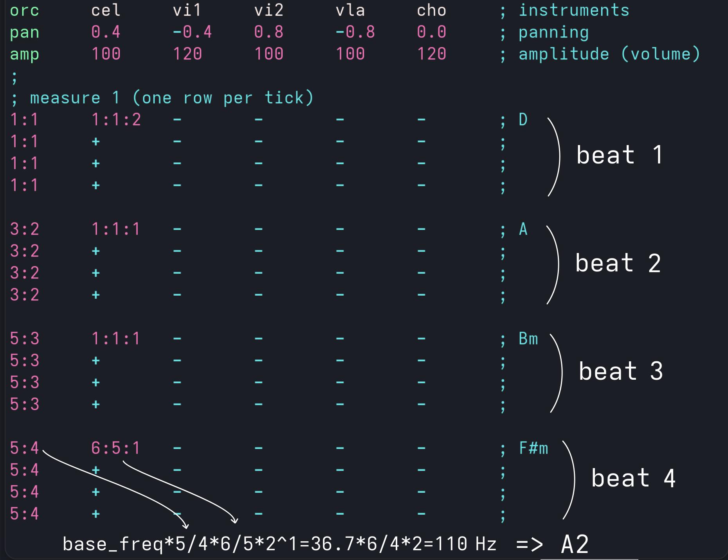Select the pan value -0.4 for vi1
The width and height of the screenshot is (728, 560).
tap(192, 32)
